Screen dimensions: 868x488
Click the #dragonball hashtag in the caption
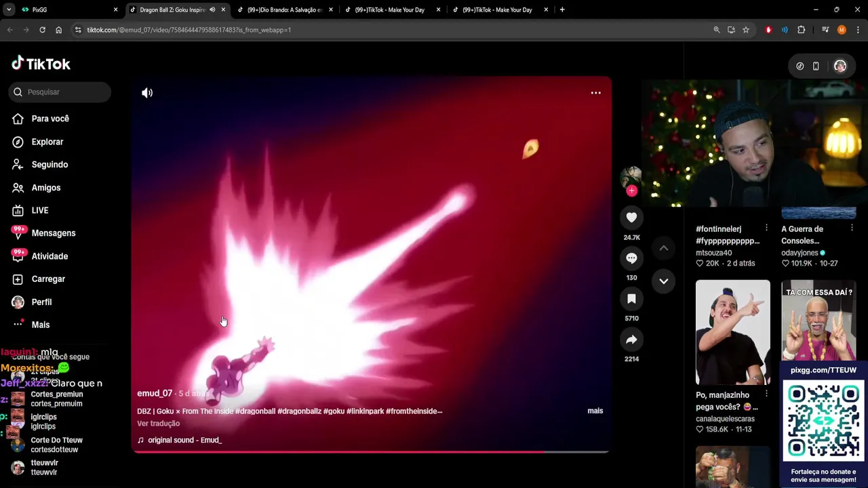click(254, 411)
